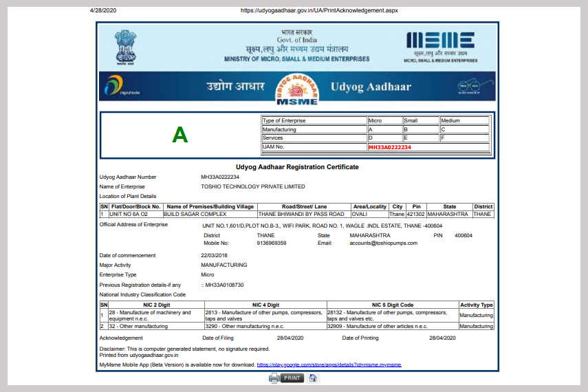Click the Date of Filing value 28/04/2020
Screen dimensions: 588x392
click(x=290, y=338)
